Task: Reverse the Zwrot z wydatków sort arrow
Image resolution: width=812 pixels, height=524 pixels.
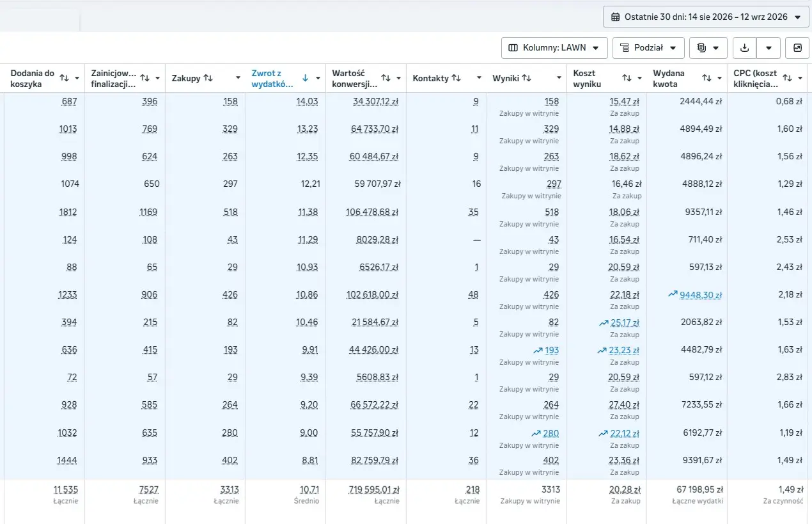Action: click(305, 78)
